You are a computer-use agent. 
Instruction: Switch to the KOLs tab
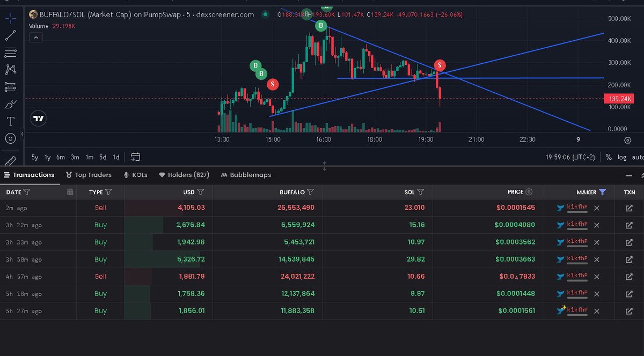[x=135, y=175]
